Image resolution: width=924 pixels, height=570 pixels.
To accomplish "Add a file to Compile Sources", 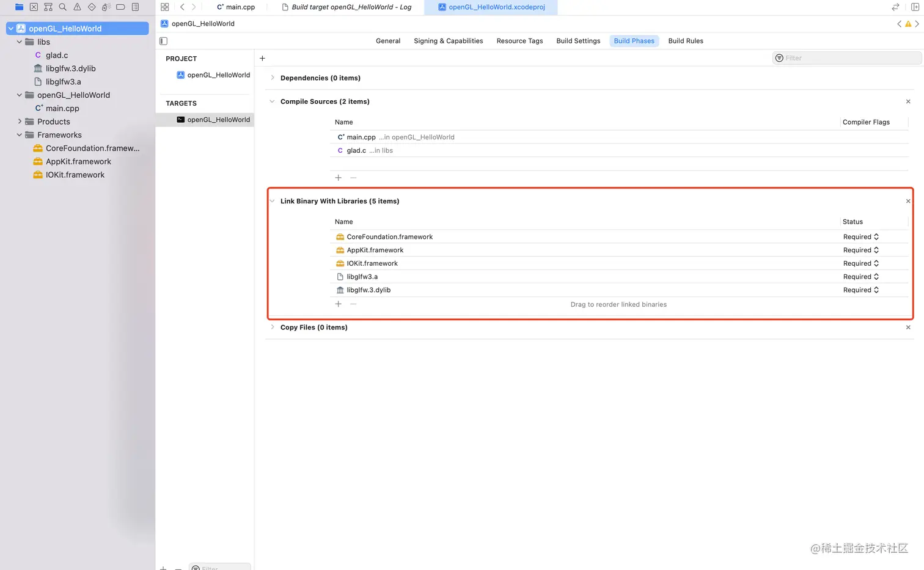I will tap(338, 178).
